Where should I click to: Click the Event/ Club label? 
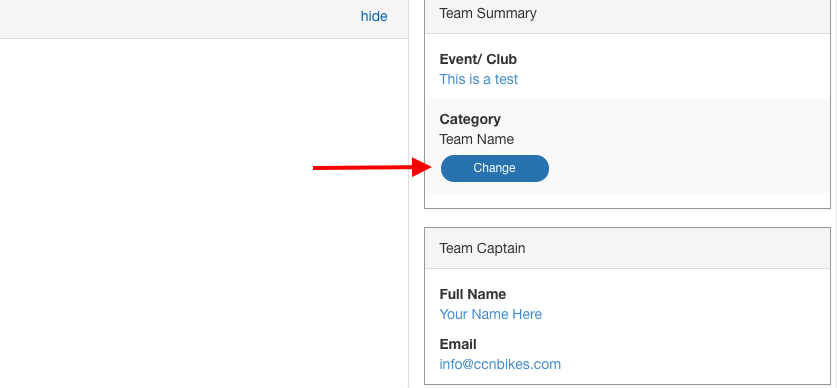click(478, 59)
